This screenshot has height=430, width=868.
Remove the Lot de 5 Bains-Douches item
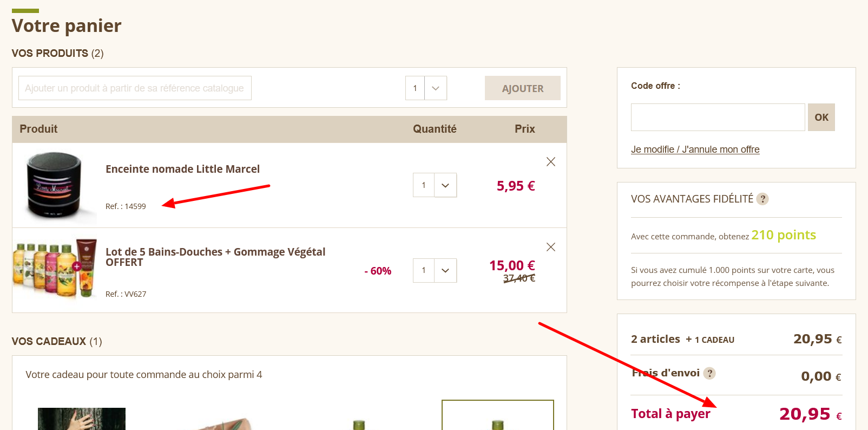tap(550, 247)
